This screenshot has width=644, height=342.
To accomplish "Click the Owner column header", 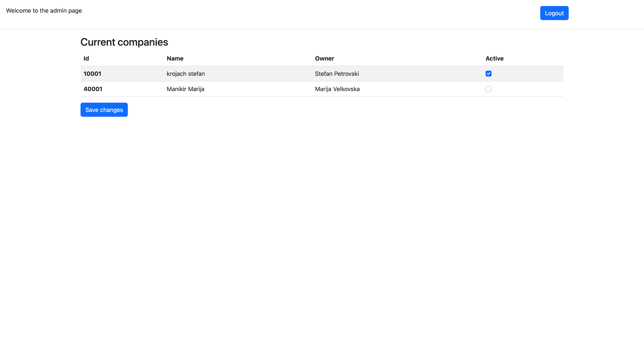I will click(324, 58).
